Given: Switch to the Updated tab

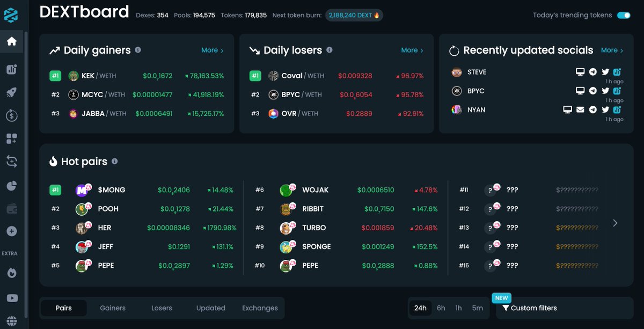Looking at the screenshot, I should (211, 308).
